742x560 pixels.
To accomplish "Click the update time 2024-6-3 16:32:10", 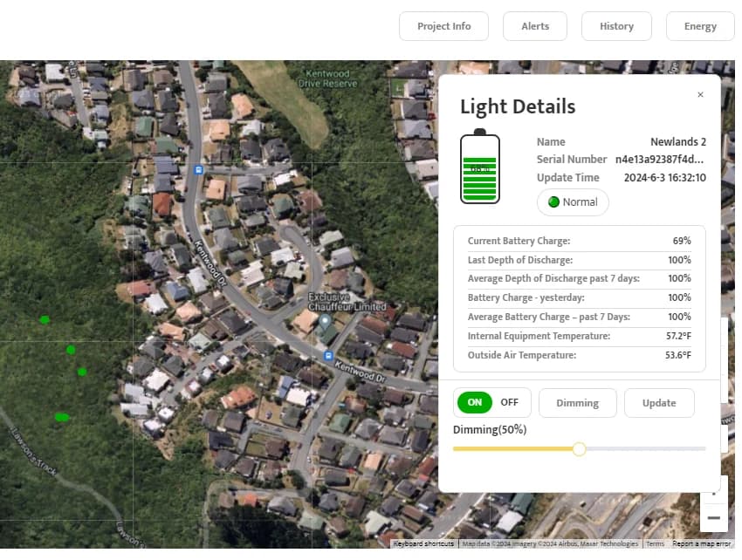I will [x=665, y=178].
